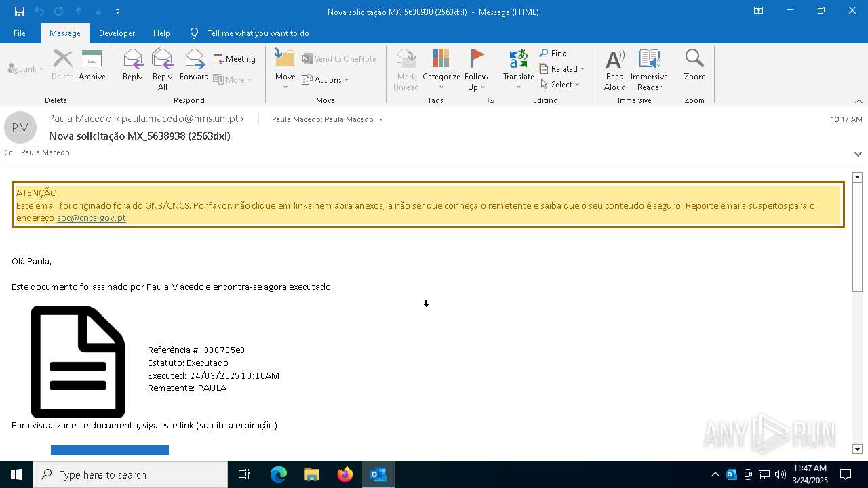Click the PM sender avatar
The image size is (868, 488).
tap(20, 127)
